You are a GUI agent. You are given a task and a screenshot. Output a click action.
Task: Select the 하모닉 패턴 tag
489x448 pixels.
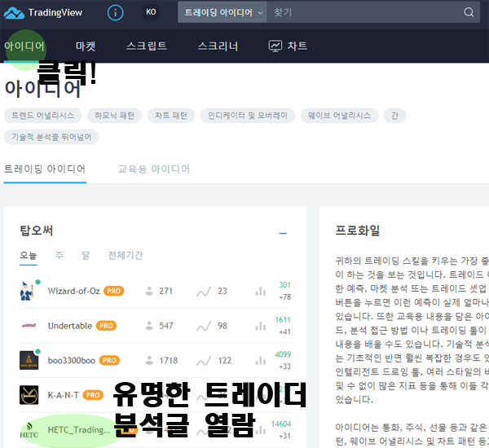[x=114, y=116]
